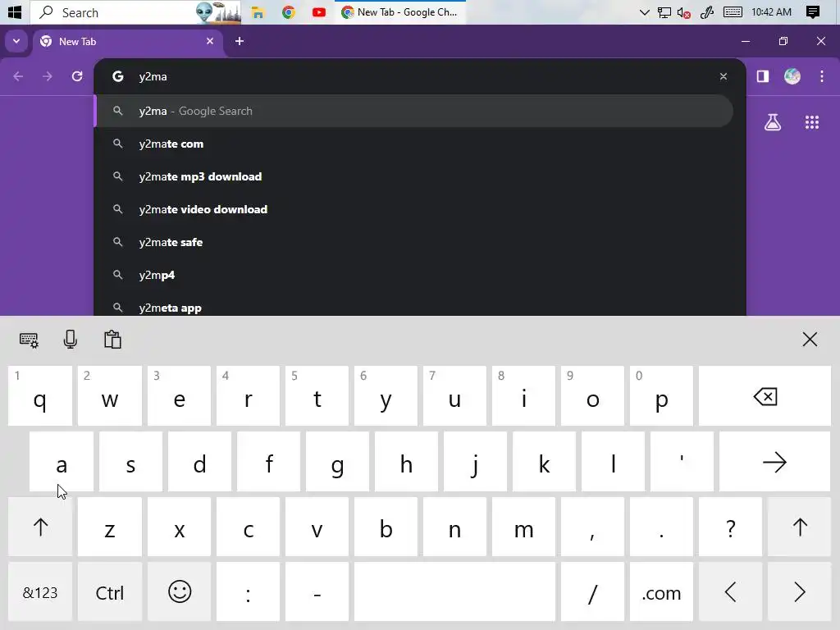Tap the space bar
Image resolution: width=840 pixels, height=630 pixels.
click(x=454, y=592)
